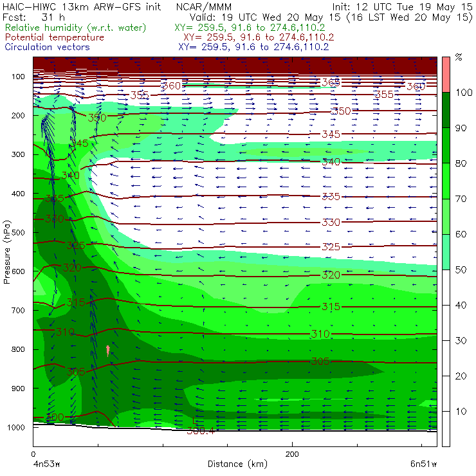Click the right-hand '305' contour label

320,362
